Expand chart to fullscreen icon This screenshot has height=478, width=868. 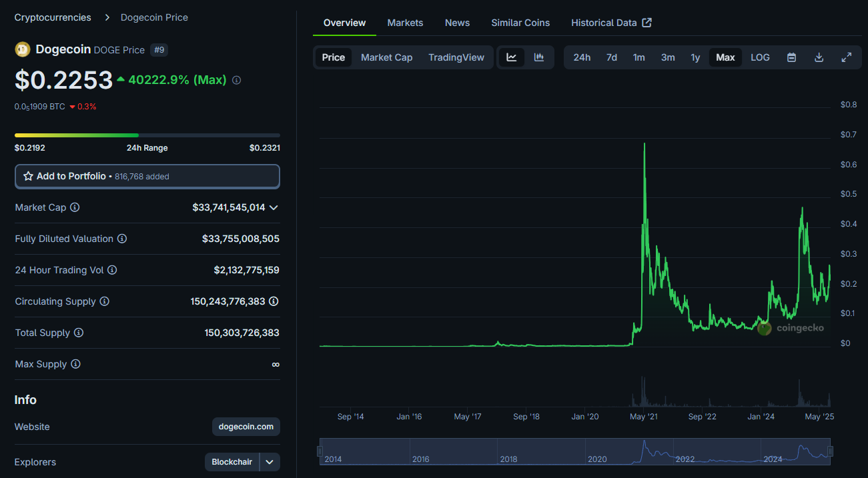pos(846,57)
